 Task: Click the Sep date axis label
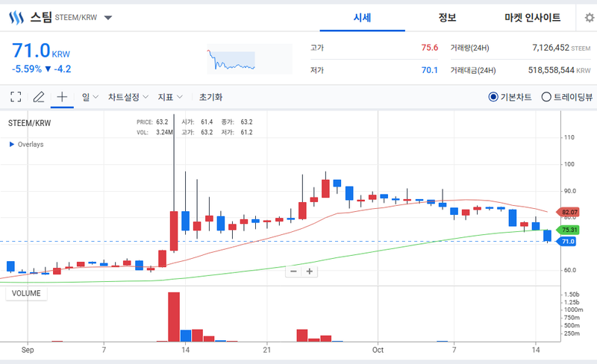(28, 350)
